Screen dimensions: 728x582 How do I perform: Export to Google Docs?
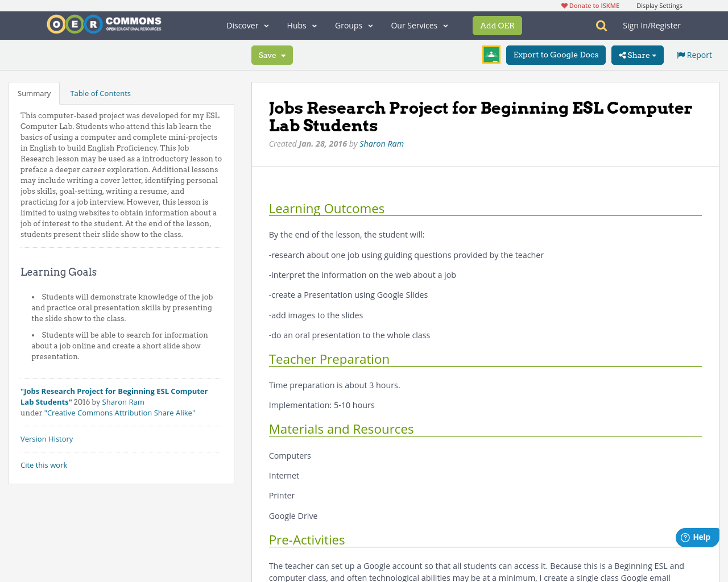(556, 54)
